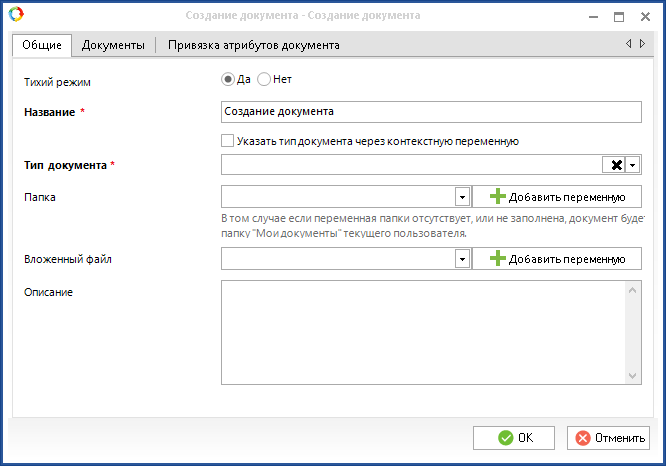Focus the Название text field

(429, 112)
